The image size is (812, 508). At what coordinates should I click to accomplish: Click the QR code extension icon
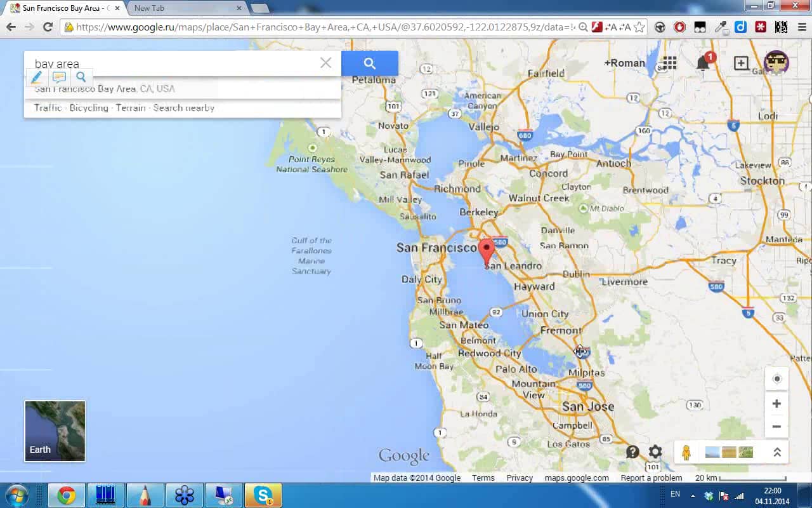[780, 27]
